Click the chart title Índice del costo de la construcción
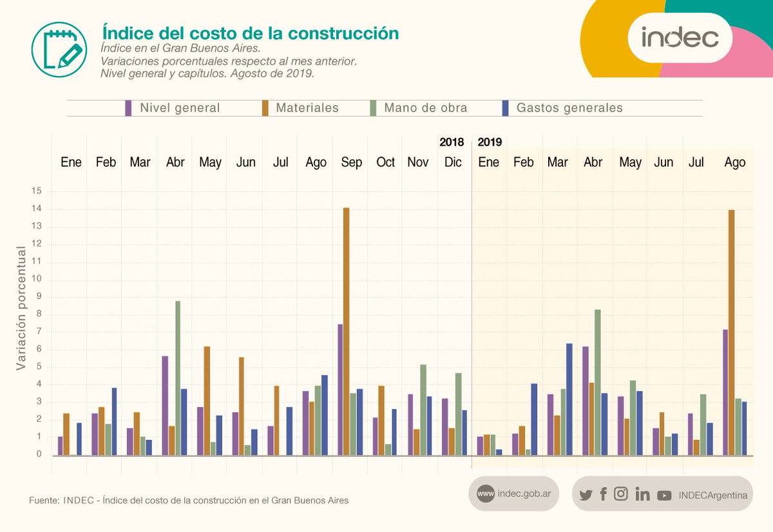This screenshot has height=532, width=773. point(251,33)
